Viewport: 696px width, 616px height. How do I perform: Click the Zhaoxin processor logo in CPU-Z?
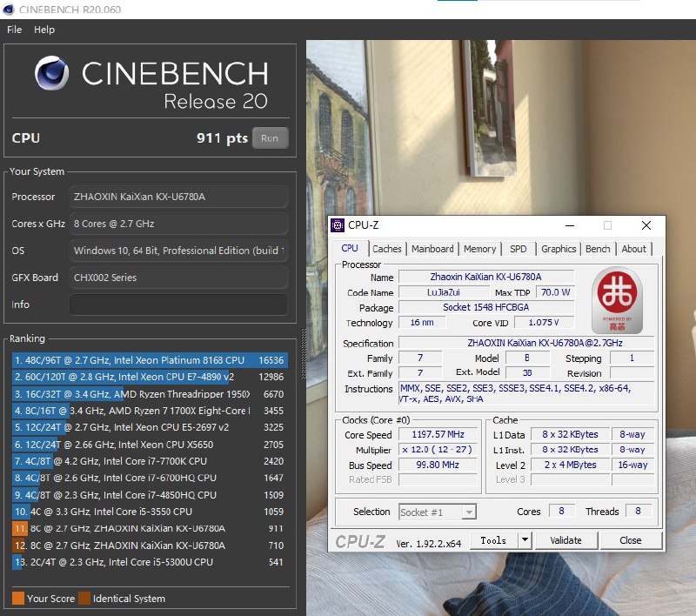[617, 300]
